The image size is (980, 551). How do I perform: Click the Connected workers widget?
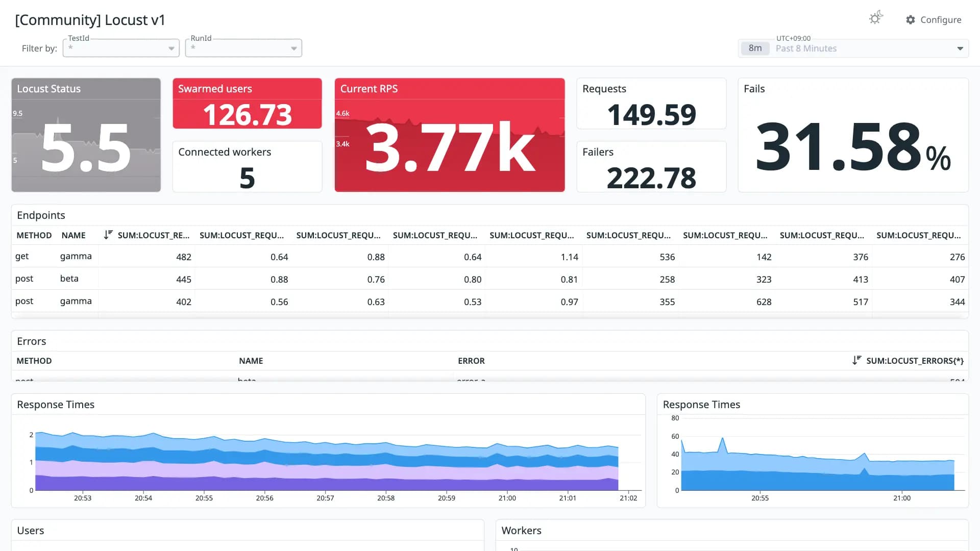point(247,167)
